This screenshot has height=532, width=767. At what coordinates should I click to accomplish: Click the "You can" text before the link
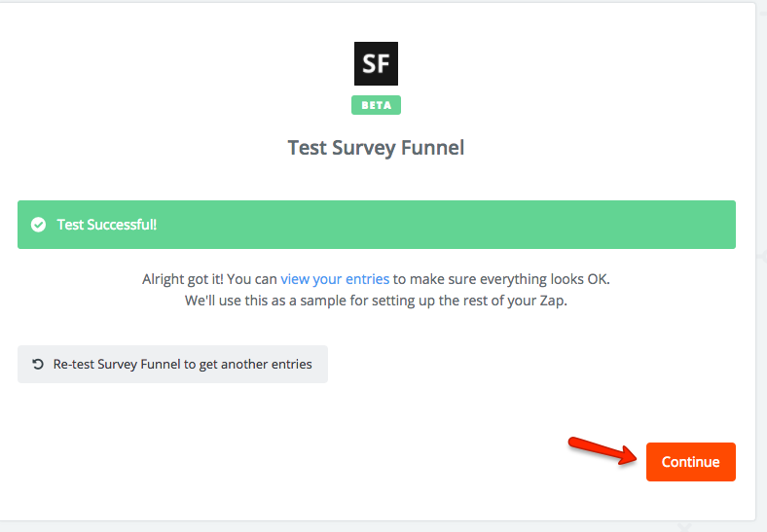point(252,279)
